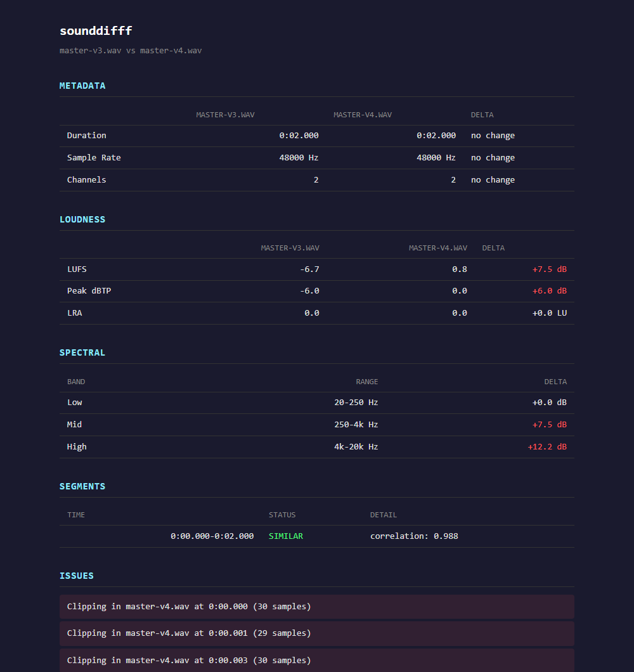Click the 20-250 Hz range cell
Viewport: 634px width, 672px height.
coord(356,403)
